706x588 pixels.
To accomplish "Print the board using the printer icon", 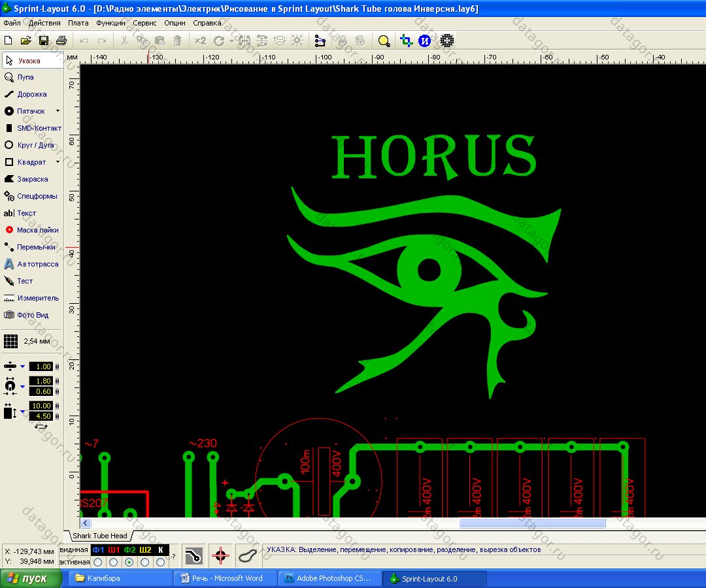I will click(x=61, y=41).
